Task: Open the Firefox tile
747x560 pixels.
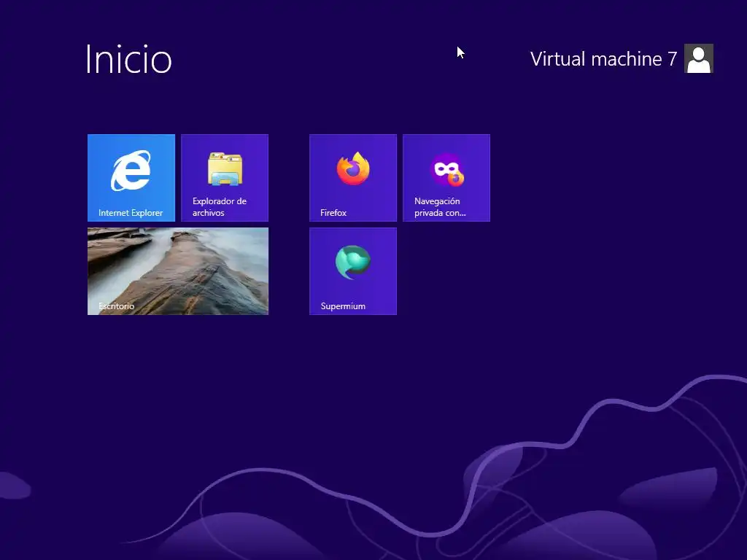Action: [353, 178]
